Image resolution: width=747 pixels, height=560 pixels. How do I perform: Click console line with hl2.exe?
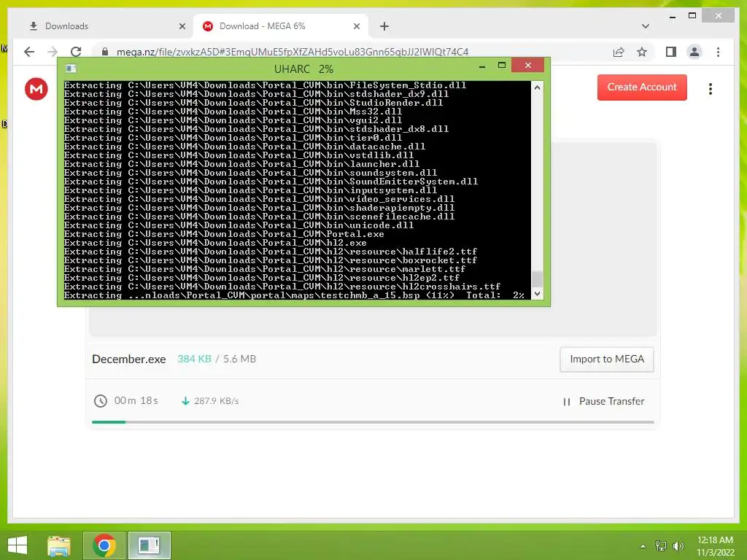[x=215, y=243]
